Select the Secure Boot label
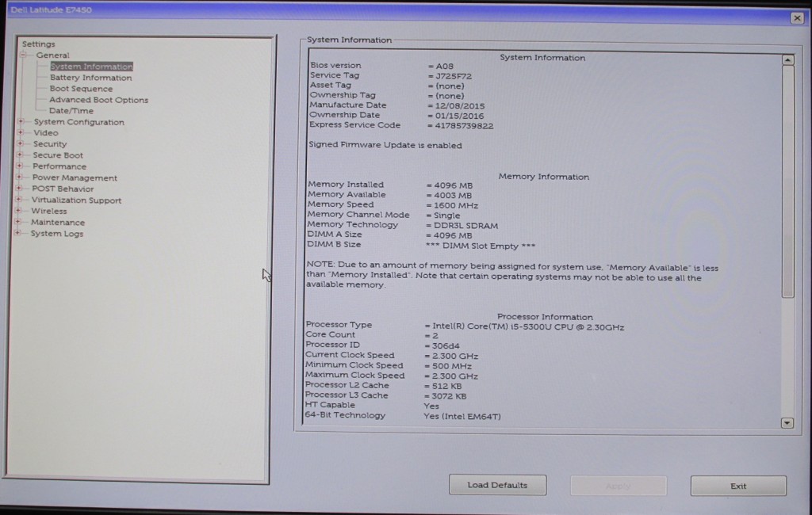This screenshot has width=812, height=515. coord(57,155)
